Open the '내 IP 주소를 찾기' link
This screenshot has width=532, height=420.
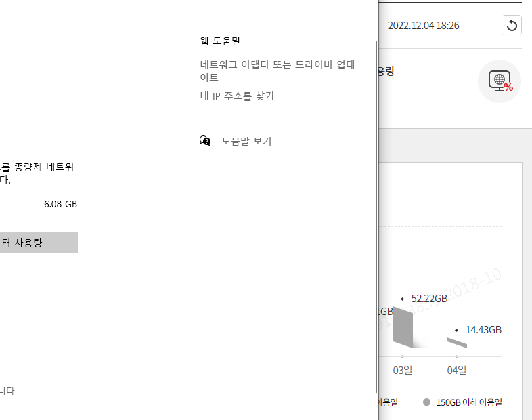tap(237, 96)
